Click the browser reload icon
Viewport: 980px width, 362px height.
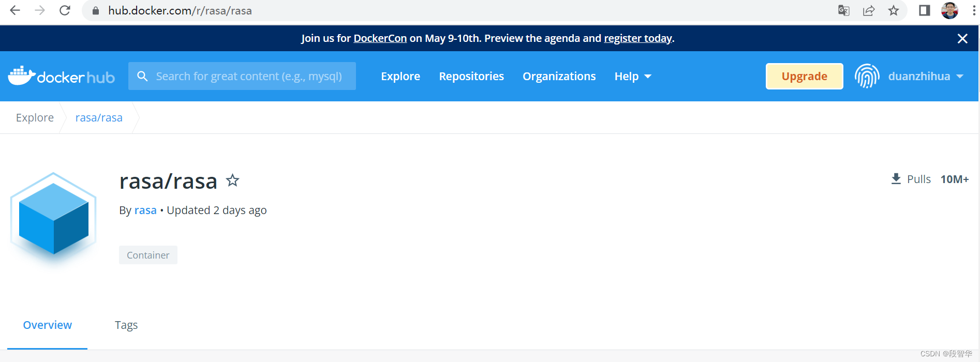pos(65,10)
